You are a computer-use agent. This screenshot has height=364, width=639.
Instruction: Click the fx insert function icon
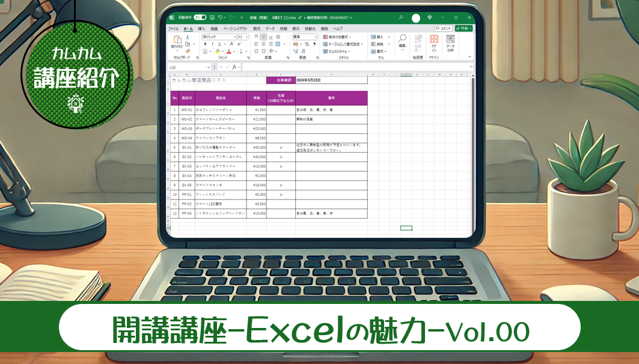pyautogui.click(x=234, y=67)
